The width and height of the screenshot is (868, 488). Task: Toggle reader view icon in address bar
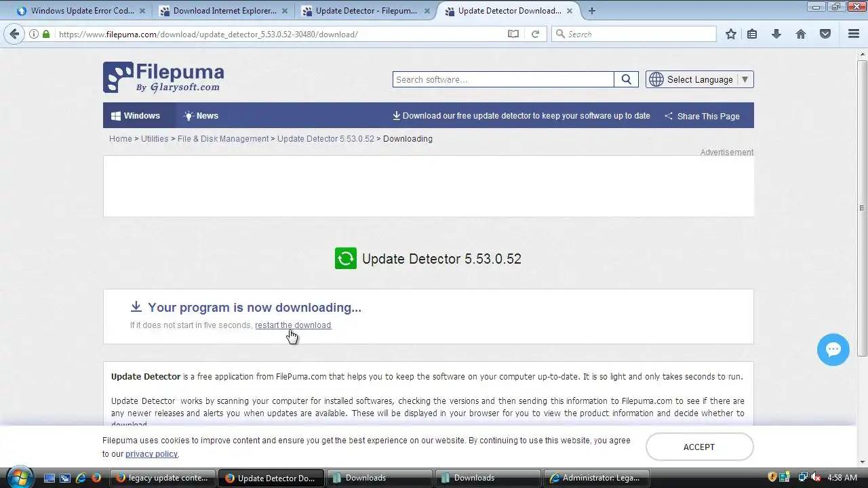513,34
